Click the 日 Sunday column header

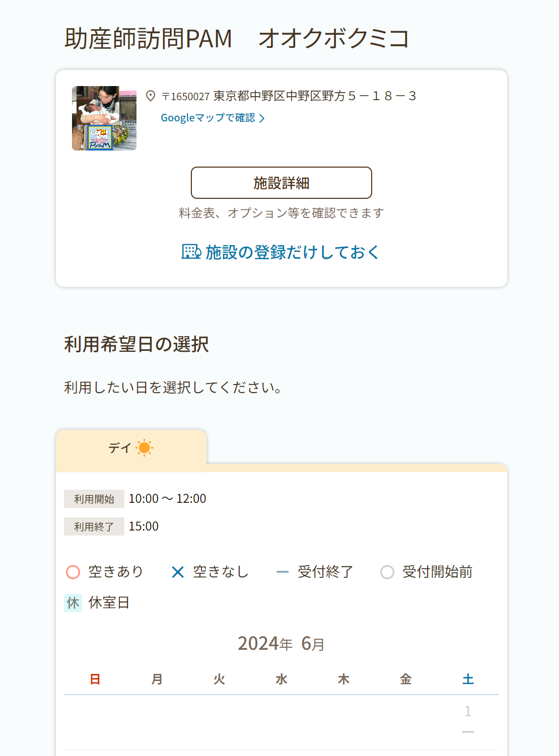[x=95, y=679]
